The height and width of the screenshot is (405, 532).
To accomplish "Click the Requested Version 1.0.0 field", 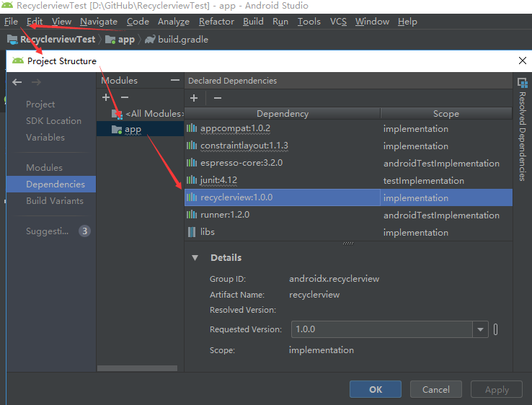I will 382,329.
